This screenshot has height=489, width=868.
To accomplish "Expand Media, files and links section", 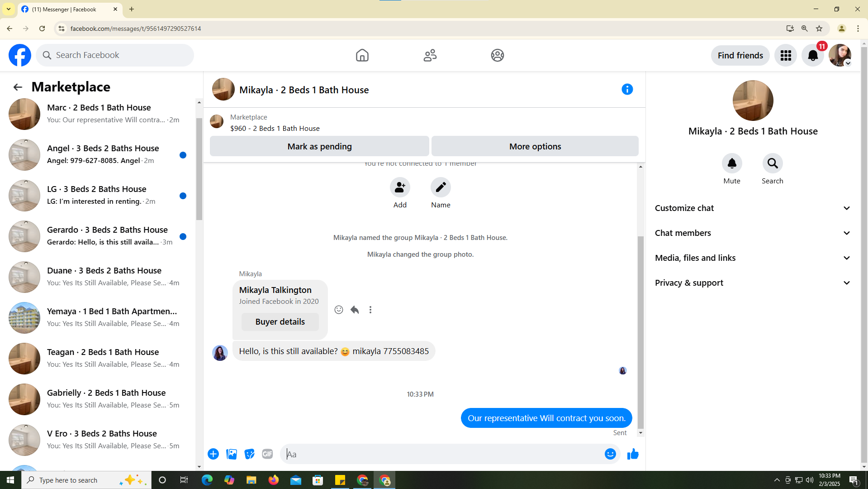I will click(753, 258).
